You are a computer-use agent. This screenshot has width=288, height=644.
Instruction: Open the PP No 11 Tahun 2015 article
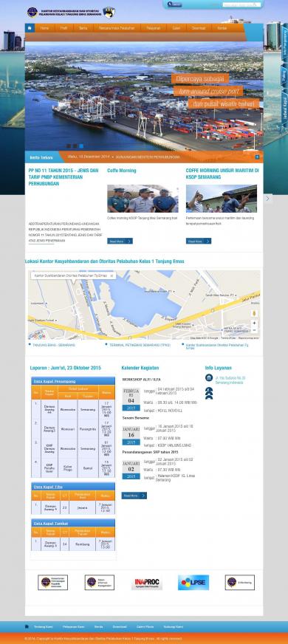click(64, 177)
